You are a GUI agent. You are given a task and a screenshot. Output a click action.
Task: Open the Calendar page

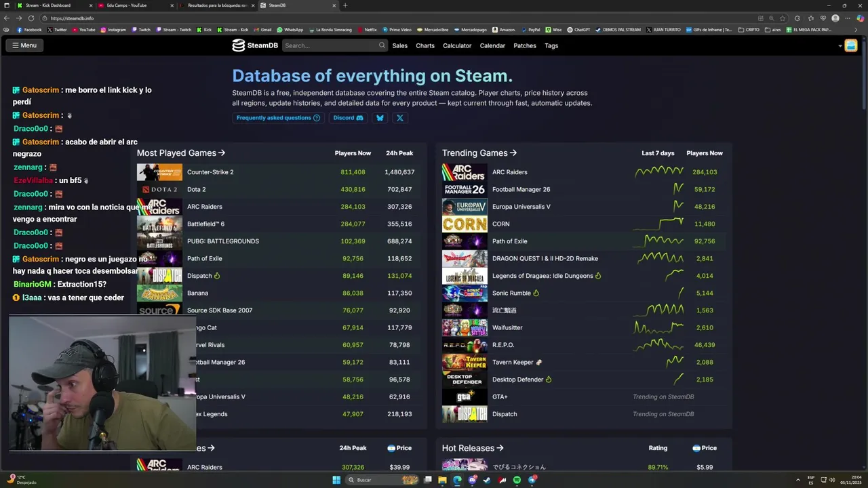coord(492,45)
